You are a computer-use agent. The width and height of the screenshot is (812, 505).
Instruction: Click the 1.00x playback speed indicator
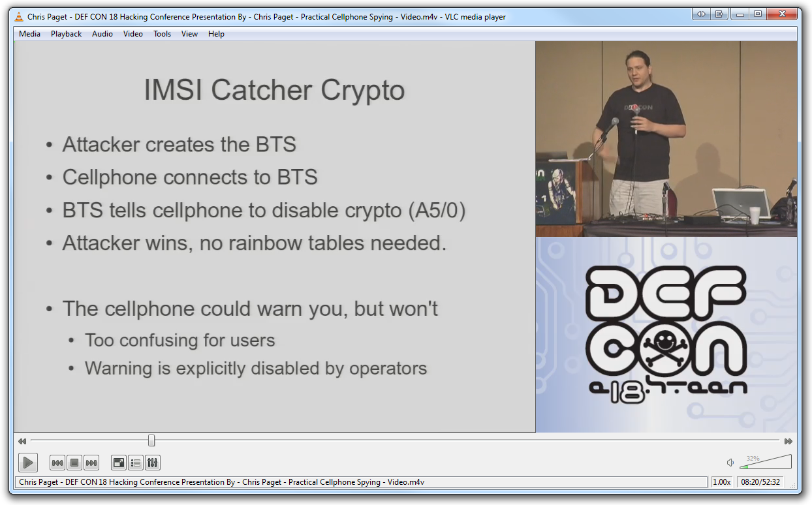click(x=721, y=482)
